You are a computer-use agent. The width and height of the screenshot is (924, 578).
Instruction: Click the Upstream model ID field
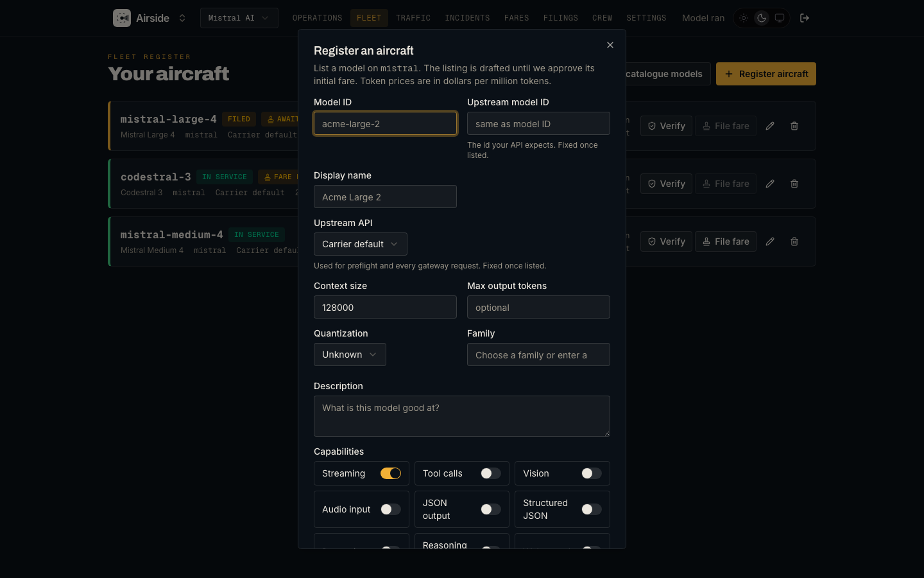(538, 123)
